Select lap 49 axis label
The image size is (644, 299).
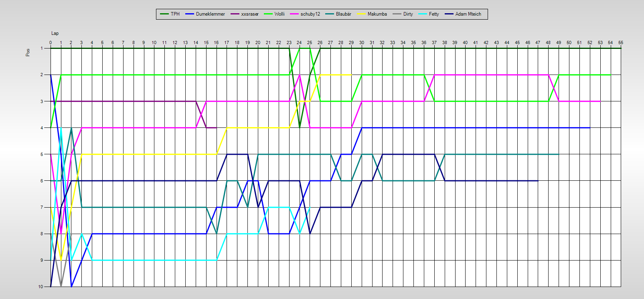(559, 42)
